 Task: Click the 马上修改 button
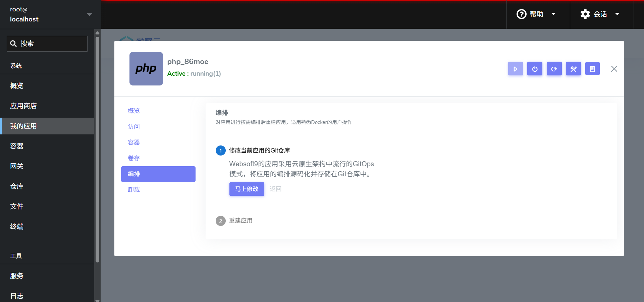pos(247,189)
